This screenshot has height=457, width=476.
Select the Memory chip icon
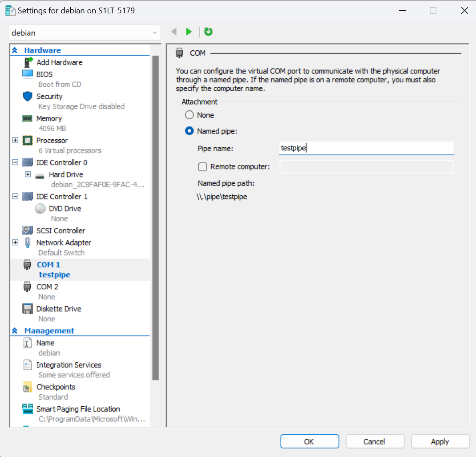(x=27, y=118)
